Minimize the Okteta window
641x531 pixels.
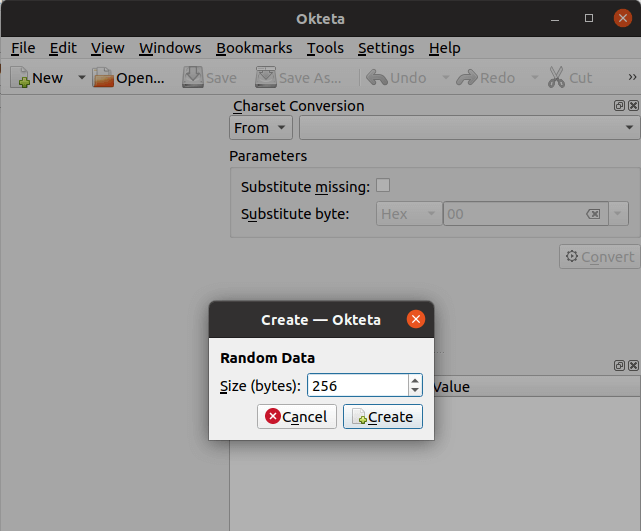pyautogui.click(x=555, y=19)
